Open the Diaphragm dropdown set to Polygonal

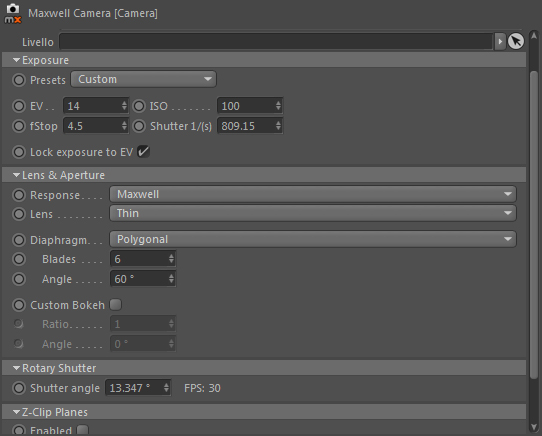313,239
